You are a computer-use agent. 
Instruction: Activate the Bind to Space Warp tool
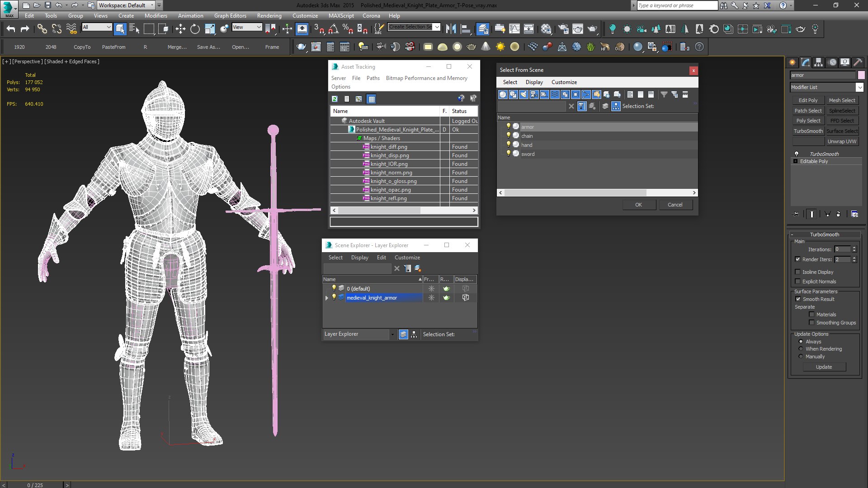coord(71,29)
